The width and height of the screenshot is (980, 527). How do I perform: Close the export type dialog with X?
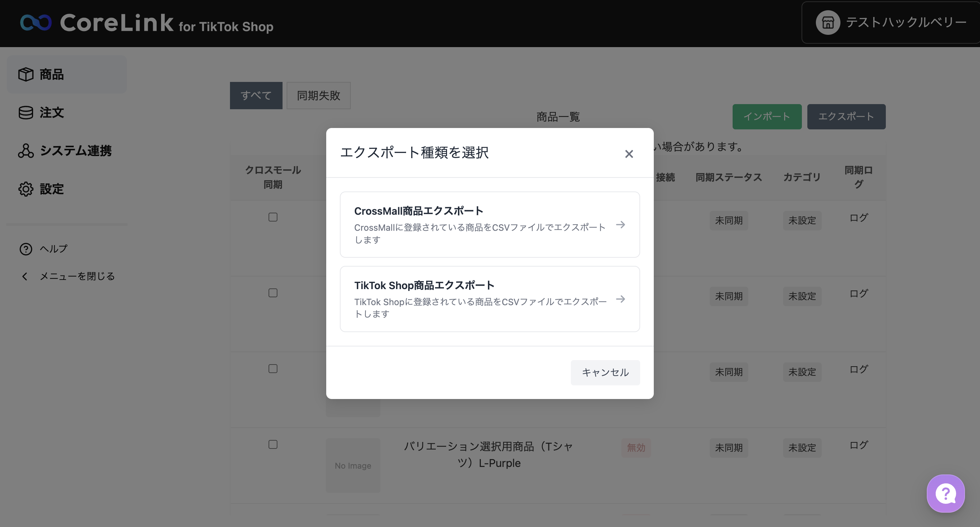coord(629,154)
